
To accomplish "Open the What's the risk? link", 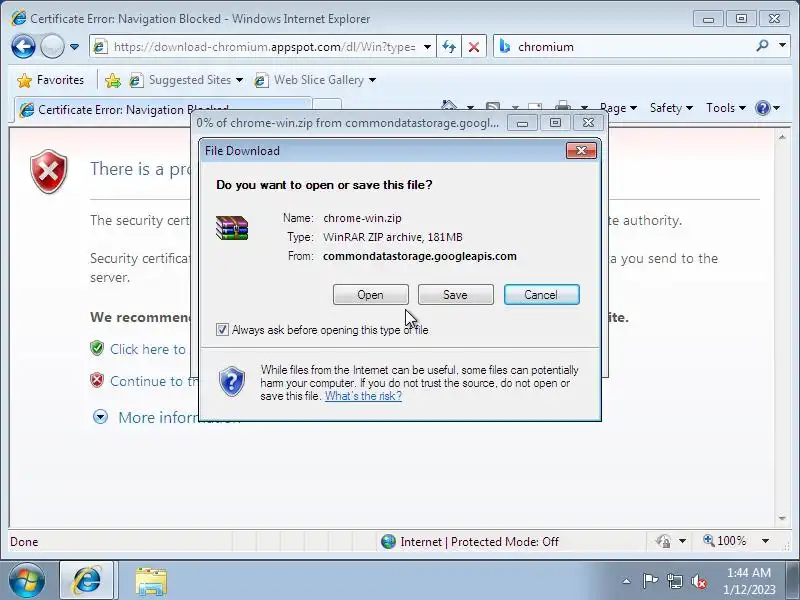I will coord(363,396).
